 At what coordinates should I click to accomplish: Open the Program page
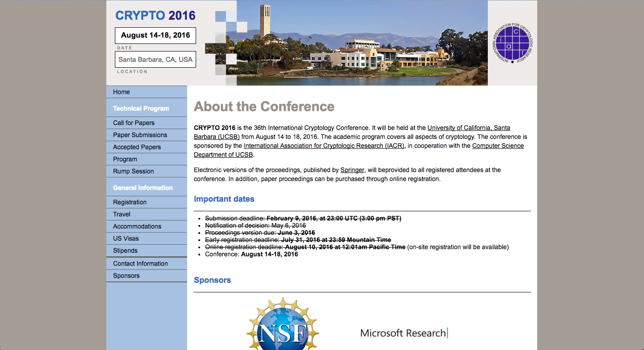(x=147, y=159)
